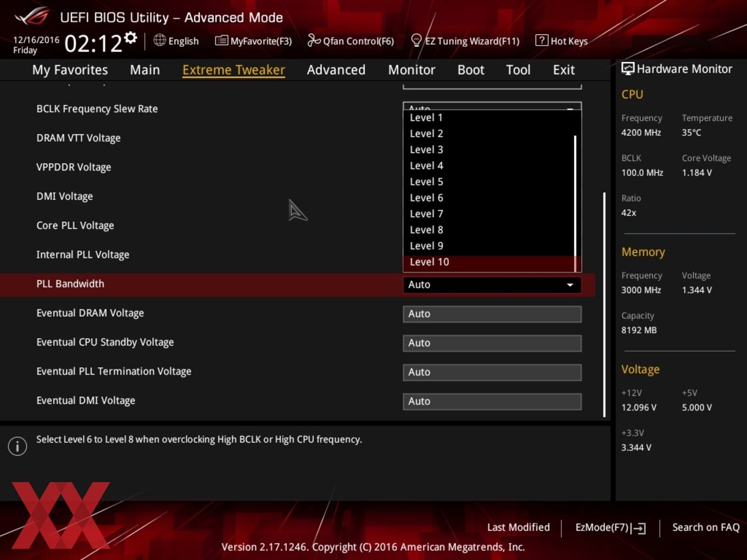Select Level 9 option
This screenshot has height=560, width=747.
(x=488, y=246)
